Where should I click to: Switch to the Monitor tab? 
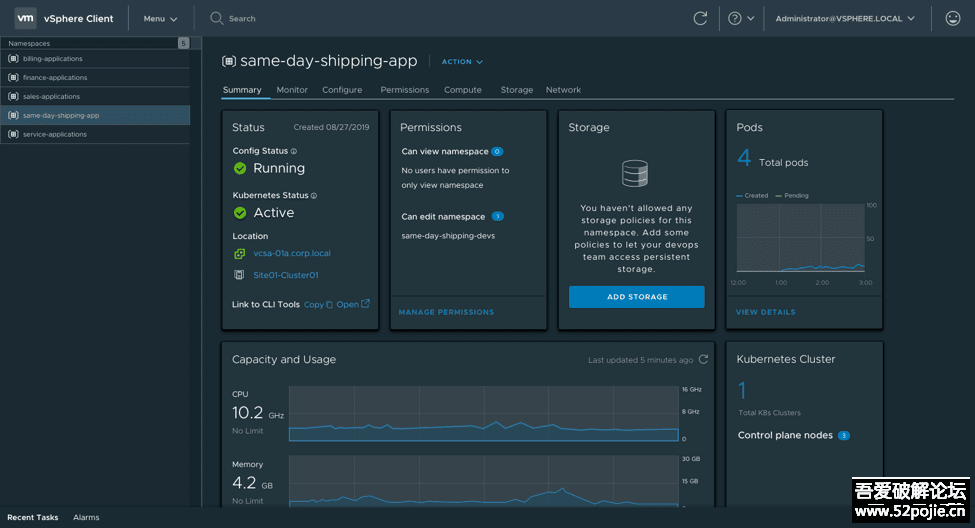292,90
